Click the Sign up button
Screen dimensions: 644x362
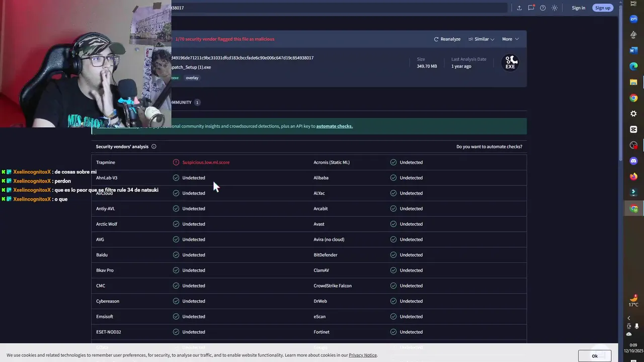(602, 8)
